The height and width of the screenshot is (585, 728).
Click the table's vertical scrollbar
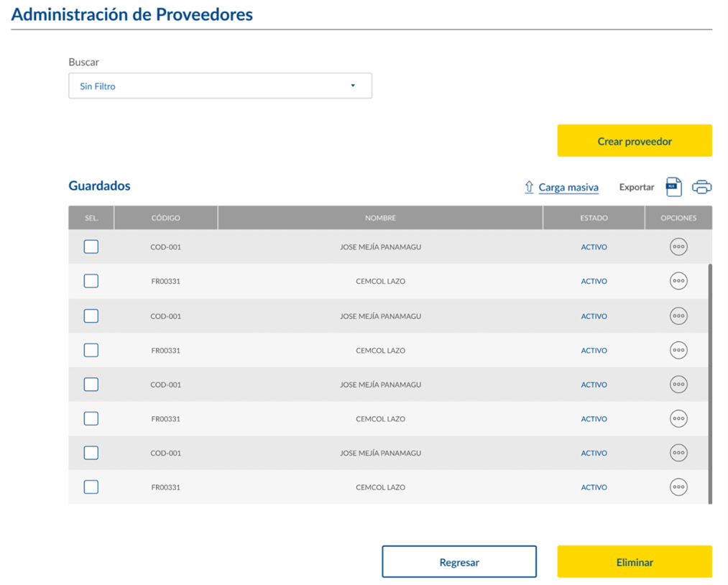click(x=710, y=381)
